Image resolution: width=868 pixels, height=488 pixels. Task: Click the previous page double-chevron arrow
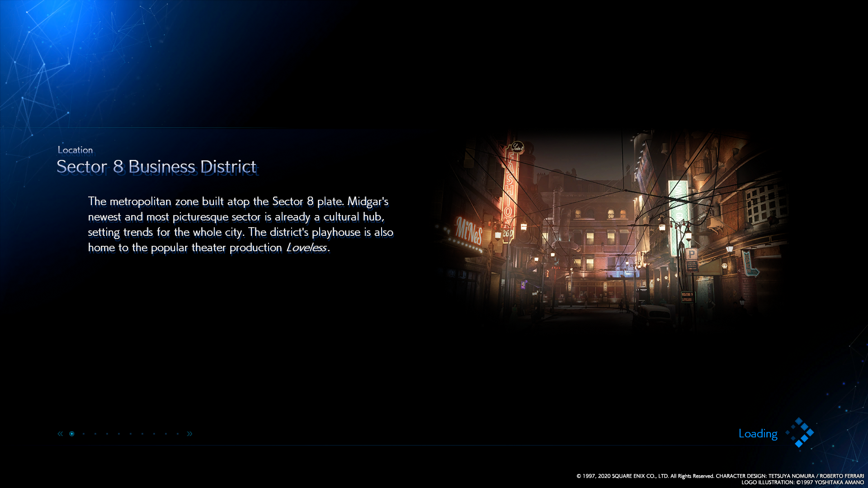click(60, 434)
